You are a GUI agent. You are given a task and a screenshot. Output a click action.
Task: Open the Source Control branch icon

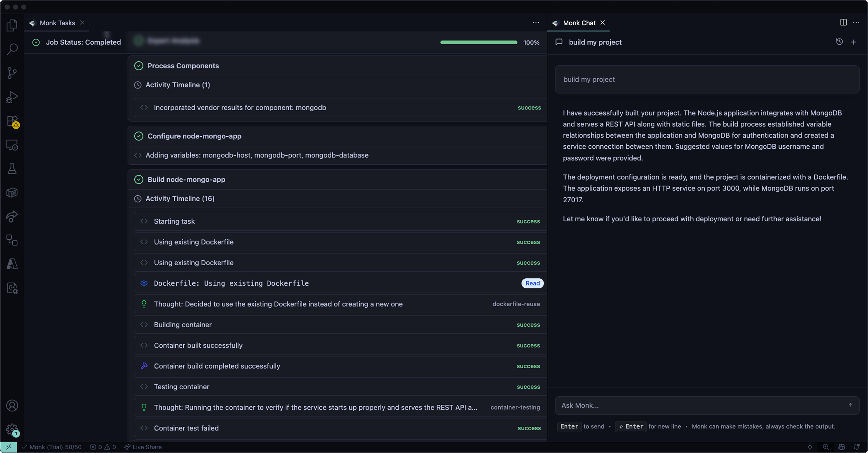click(12, 73)
